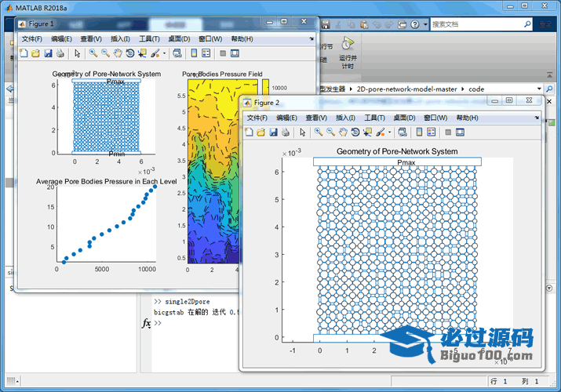Expand dropdown arrow next to MATLAB Help icon
This screenshot has width=561, height=392.
[425, 24]
